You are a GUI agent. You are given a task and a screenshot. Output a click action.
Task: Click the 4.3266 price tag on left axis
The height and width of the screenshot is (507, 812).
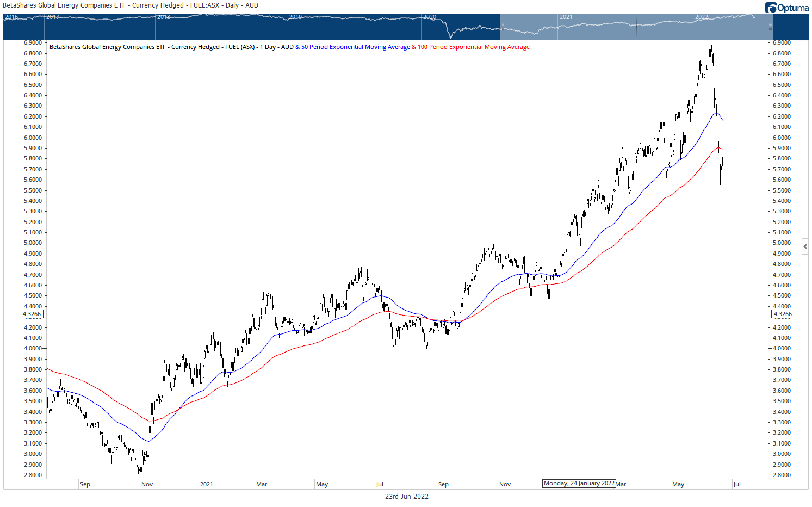tap(32, 314)
